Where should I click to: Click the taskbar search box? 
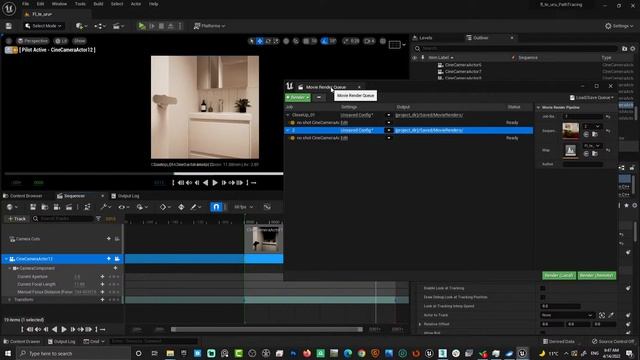tap(73, 353)
